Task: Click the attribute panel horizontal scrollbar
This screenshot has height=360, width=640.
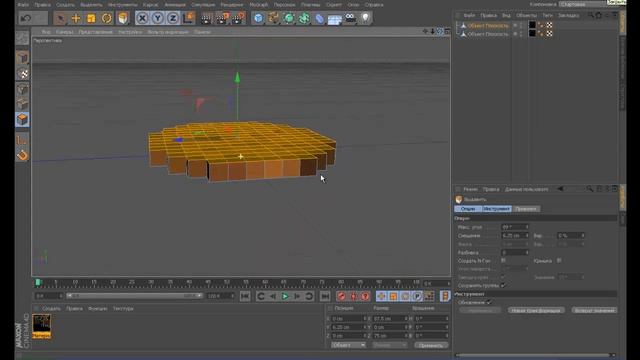Action: coord(535,355)
